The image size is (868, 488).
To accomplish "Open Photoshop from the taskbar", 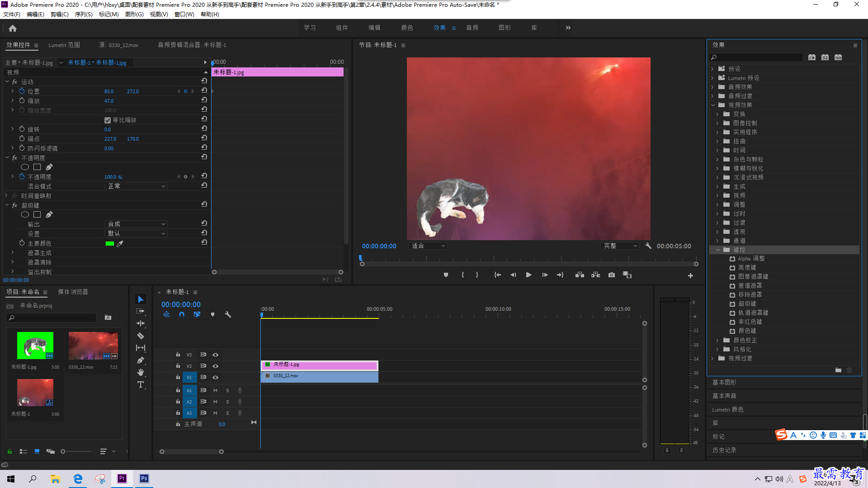I will 144,479.
